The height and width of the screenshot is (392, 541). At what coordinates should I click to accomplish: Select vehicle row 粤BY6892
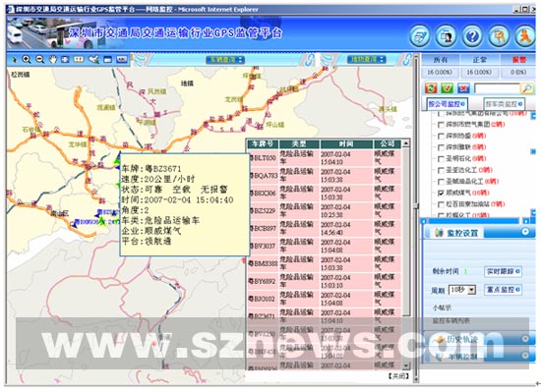point(325,281)
